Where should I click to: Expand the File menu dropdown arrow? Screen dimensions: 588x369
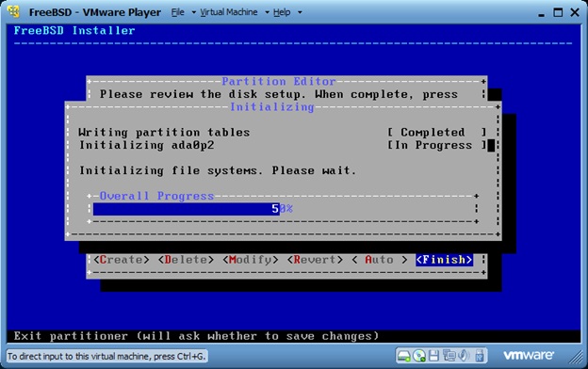193,12
